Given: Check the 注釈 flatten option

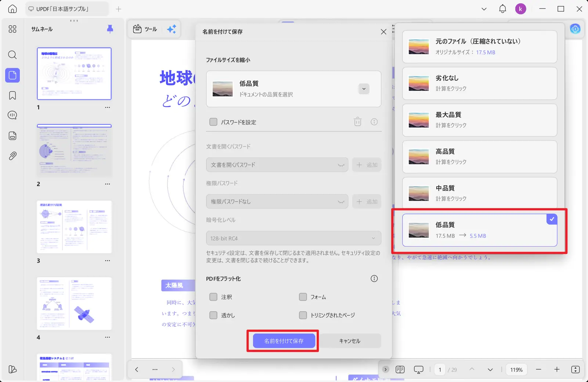Looking at the screenshot, I should click(x=213, y=297).
